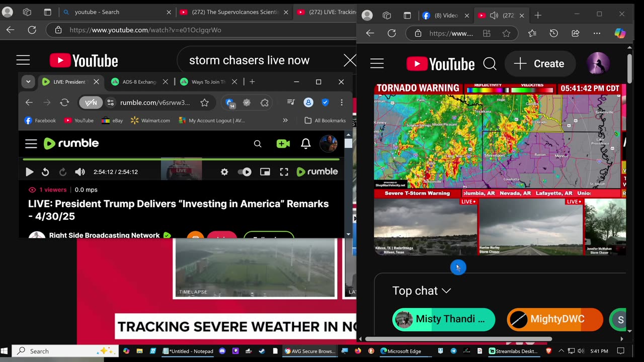Open right Edge history icon

tap(554, 33)
